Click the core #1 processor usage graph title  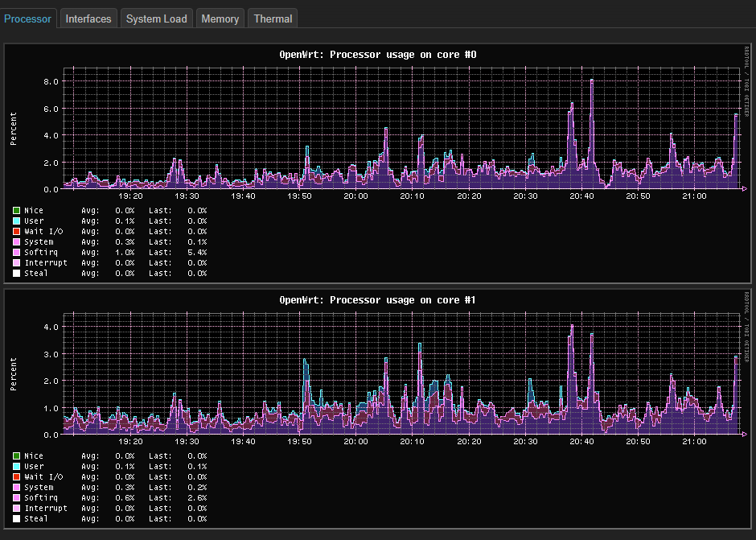click(x=377, y=300)
